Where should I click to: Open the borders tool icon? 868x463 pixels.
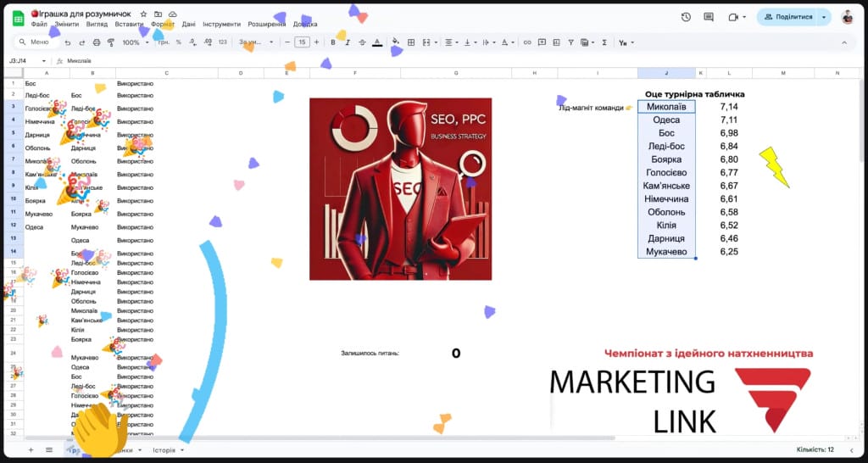[411, 42]
